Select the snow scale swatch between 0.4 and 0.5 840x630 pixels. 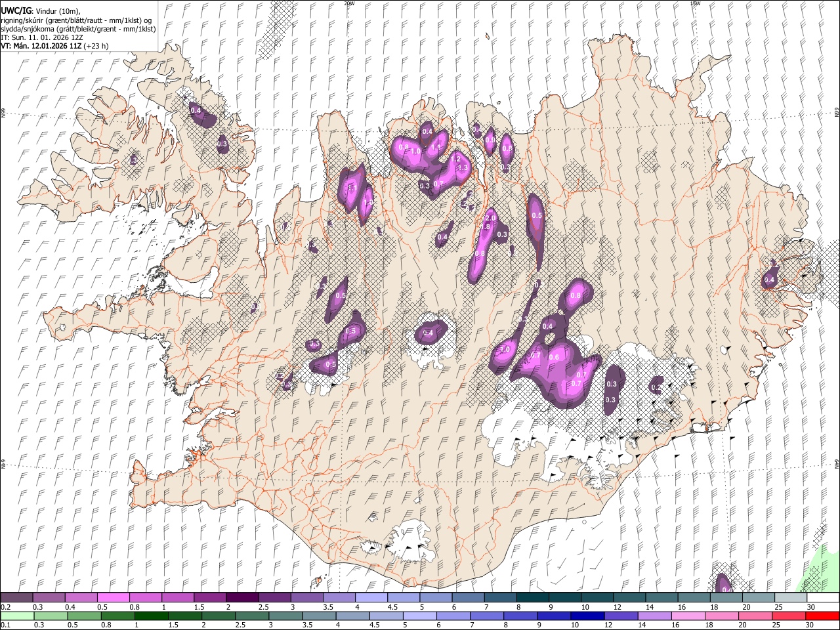pyautogui.click(x=81, y=597)
